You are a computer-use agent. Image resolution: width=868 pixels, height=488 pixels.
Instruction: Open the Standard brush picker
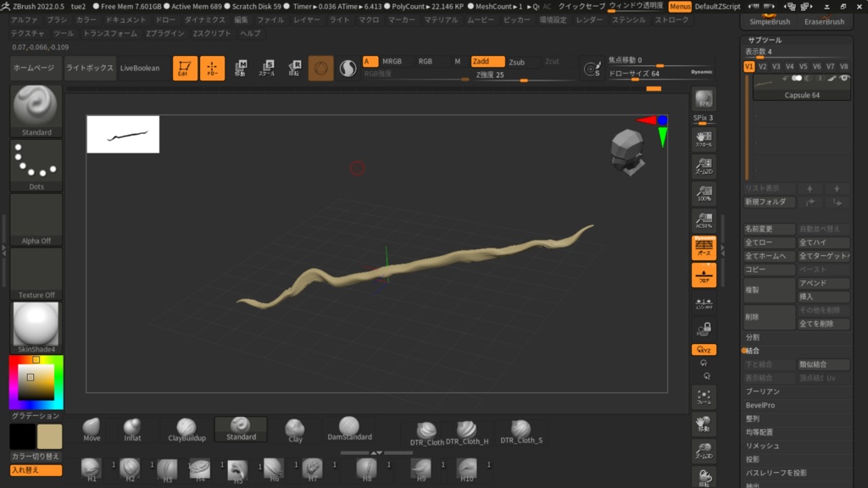click(36, 111)
